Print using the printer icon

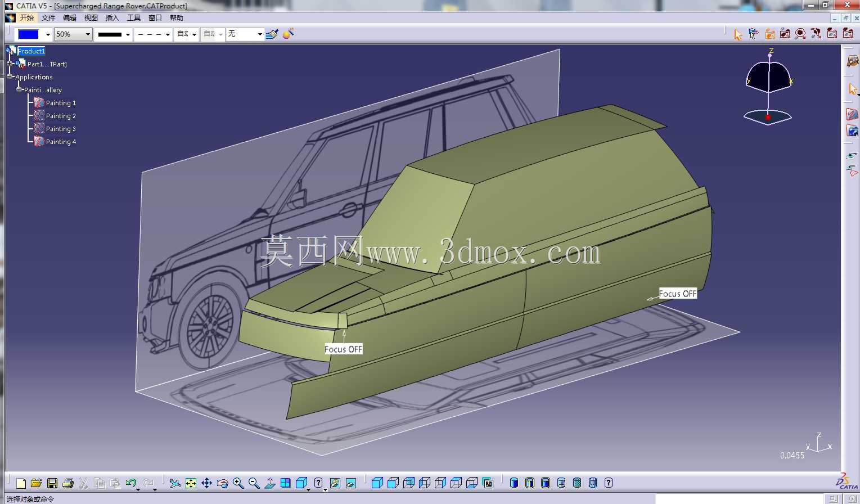pyautogui.click(x=68, y=483)
